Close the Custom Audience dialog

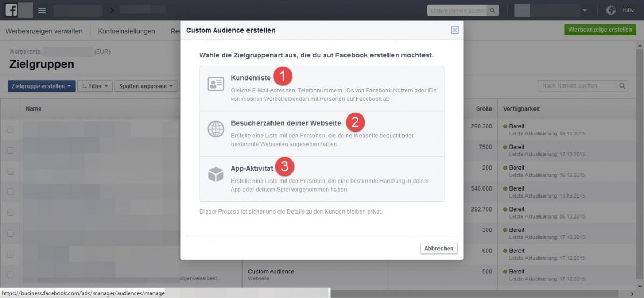point(455,30)
